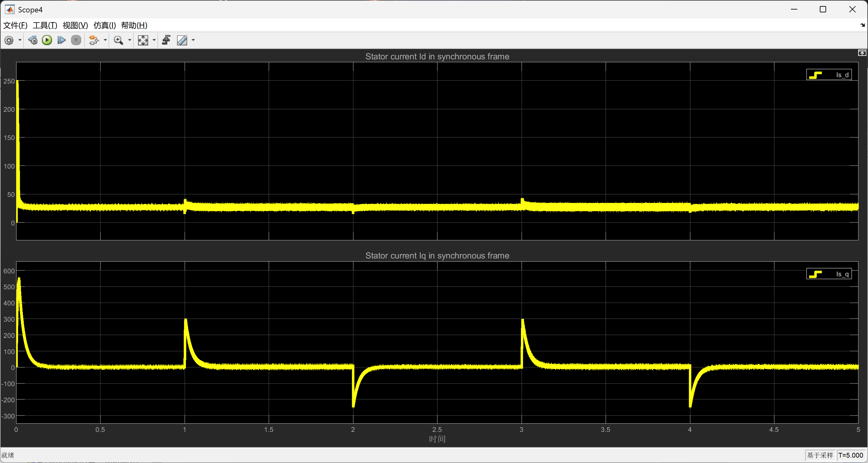Viewport: 868px width, 463px height.
Task: Maximize the Id axes using corner button
Action: [862, 53]
